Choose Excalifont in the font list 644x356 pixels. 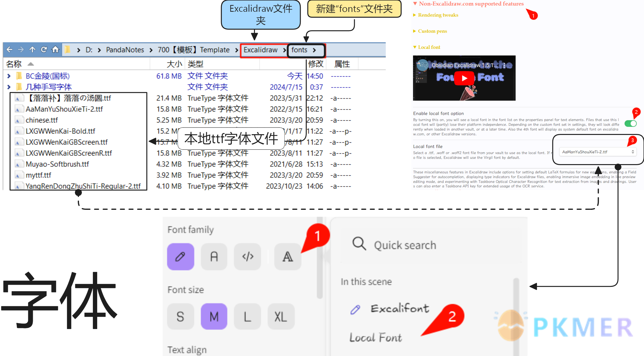pyautogui.click(x=400, y=309)
